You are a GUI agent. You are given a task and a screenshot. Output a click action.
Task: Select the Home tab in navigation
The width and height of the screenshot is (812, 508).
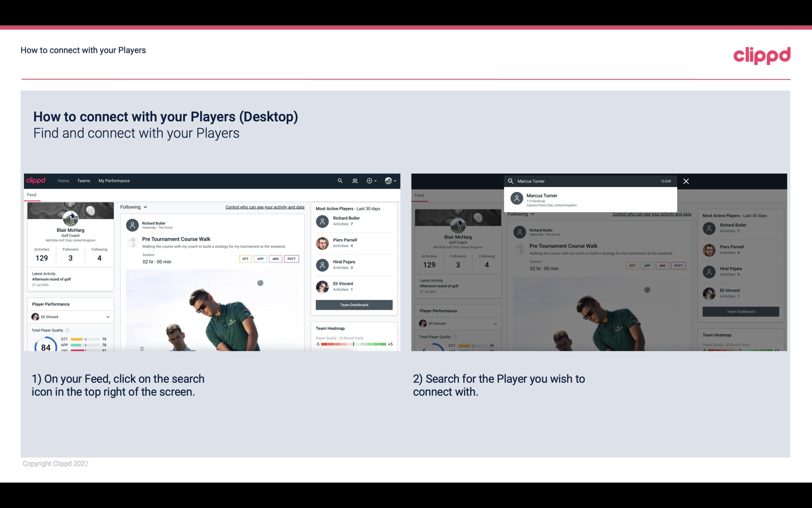[63, 181]
